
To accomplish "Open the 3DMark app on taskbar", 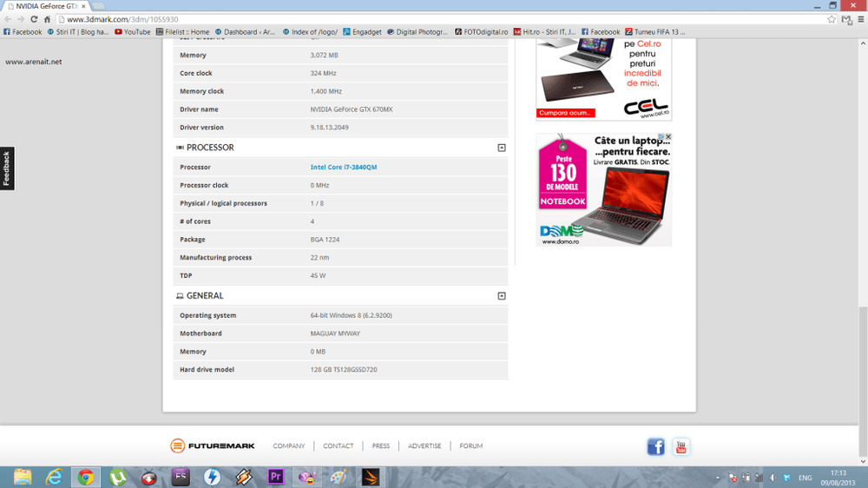I will (371, 477).
